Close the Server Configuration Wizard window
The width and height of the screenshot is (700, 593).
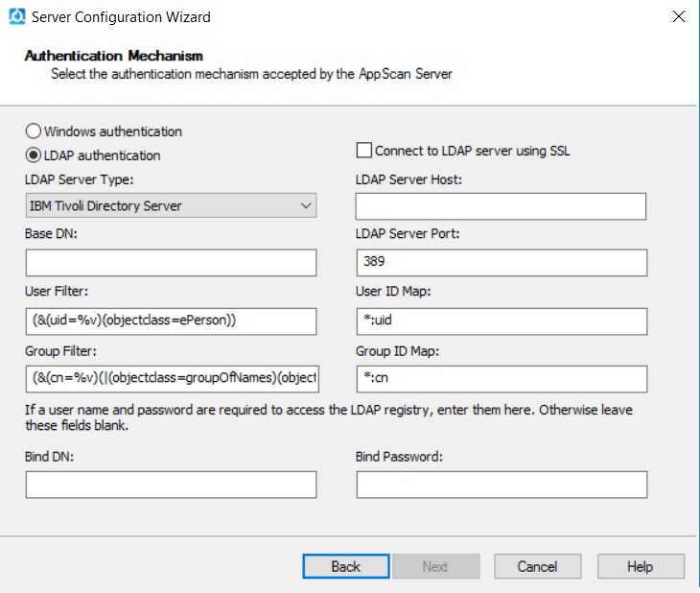pyautogui.click(x=679, y=17)
